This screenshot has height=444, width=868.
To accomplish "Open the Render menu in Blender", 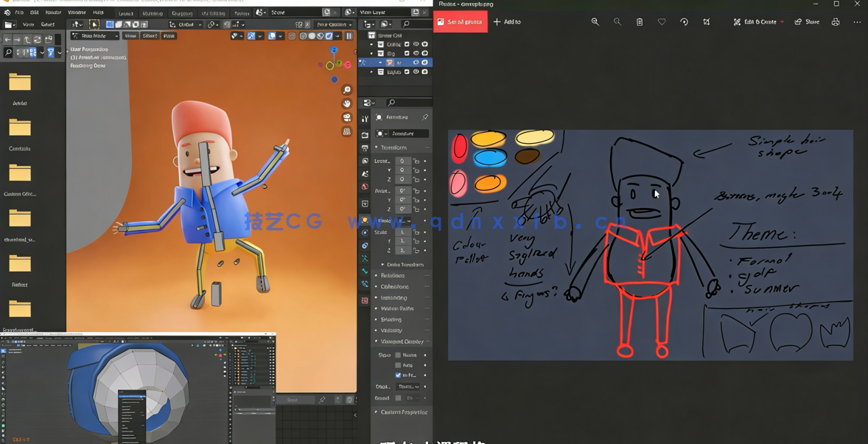I will point(54,13).
